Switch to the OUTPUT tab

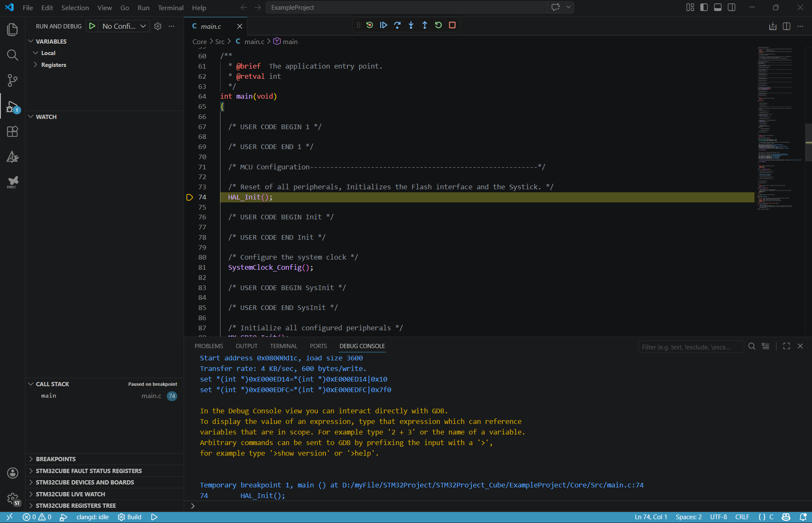247,346
